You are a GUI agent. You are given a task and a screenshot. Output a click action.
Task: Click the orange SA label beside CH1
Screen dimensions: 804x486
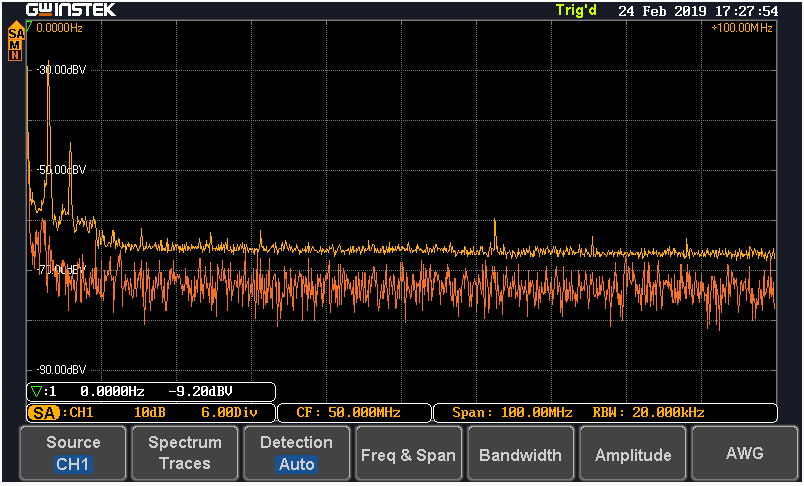click(x=44, y=413)
